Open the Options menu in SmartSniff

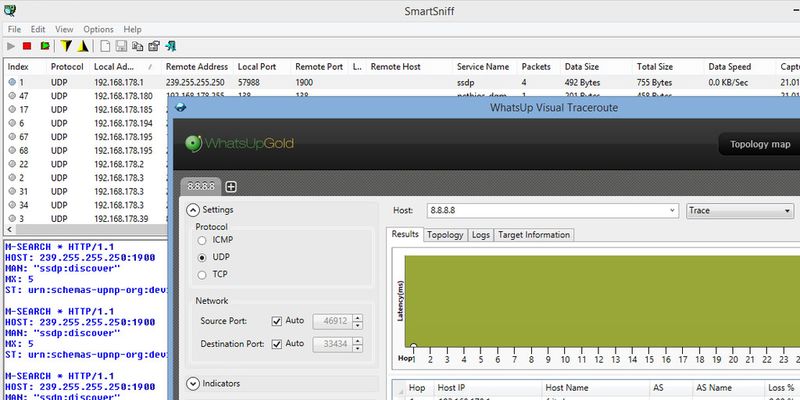[98, 30]
